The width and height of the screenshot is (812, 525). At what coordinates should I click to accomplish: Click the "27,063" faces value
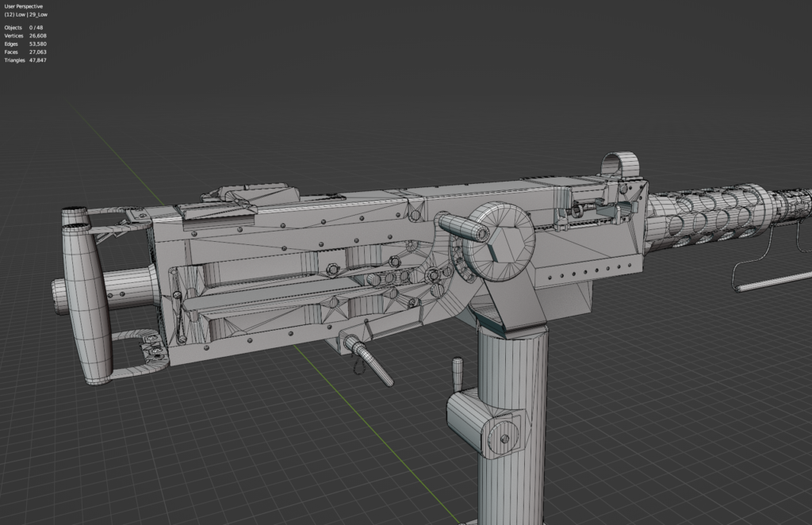38,52
